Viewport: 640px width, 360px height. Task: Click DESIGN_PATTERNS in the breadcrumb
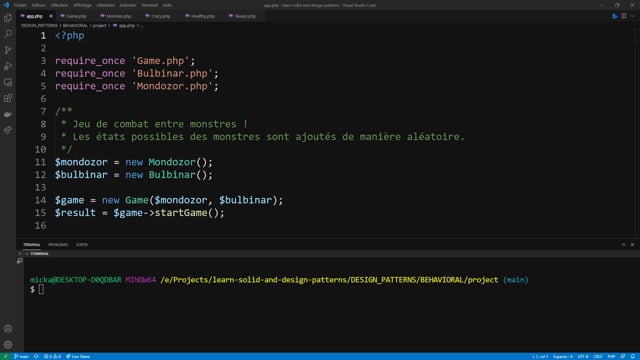click(39, 26)
